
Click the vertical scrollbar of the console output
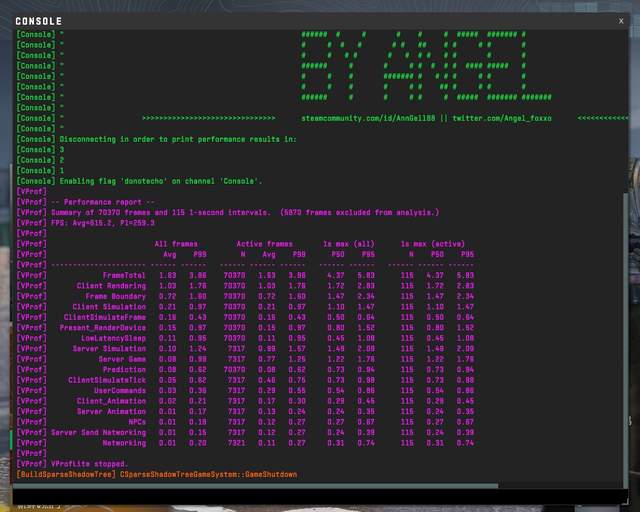pos(626,340)
